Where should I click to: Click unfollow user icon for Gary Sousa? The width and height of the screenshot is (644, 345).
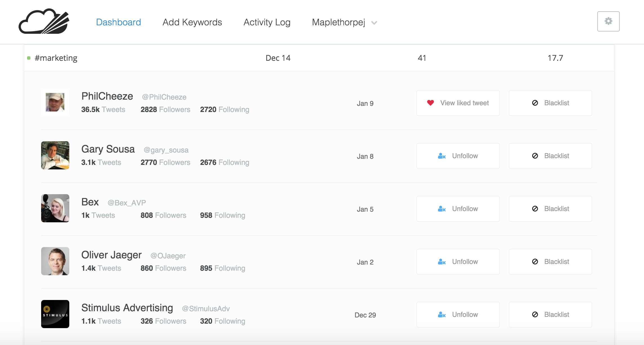click(x=441, y=156)
